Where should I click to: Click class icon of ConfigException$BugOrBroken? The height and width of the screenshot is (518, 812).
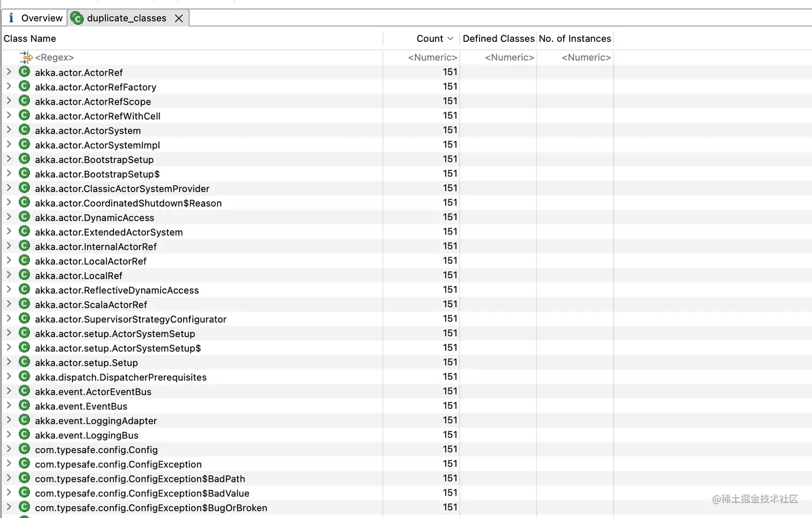tap(24, 506)
